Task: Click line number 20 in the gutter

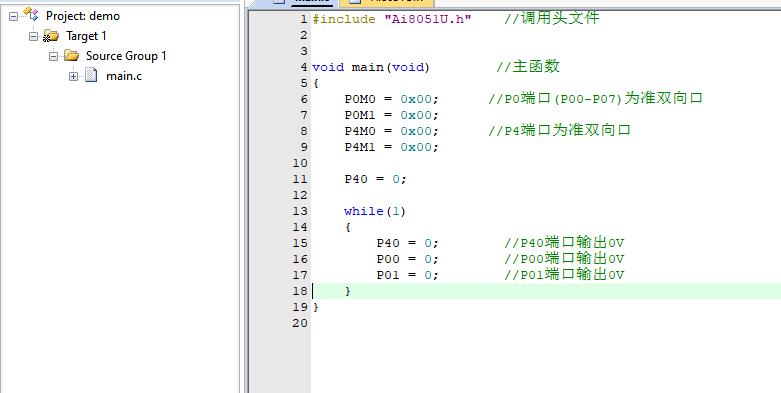Action: point(300,323)
